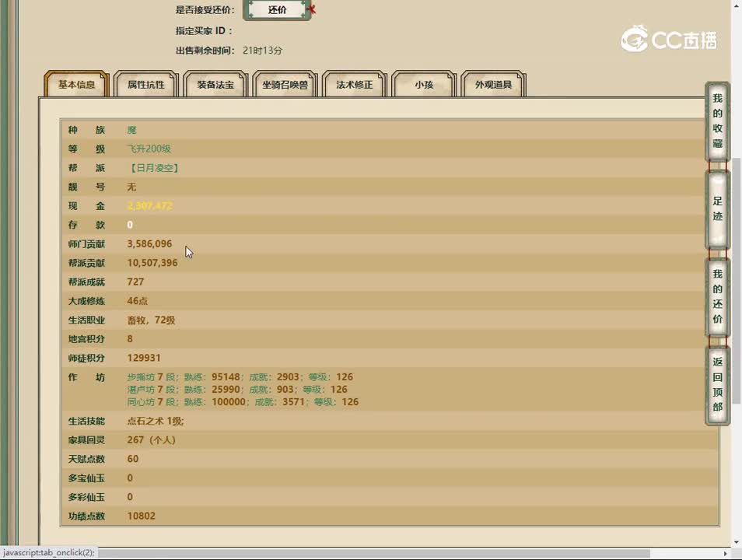Click the race value 魔
The image size is (742, 560).
click(131, 130)
